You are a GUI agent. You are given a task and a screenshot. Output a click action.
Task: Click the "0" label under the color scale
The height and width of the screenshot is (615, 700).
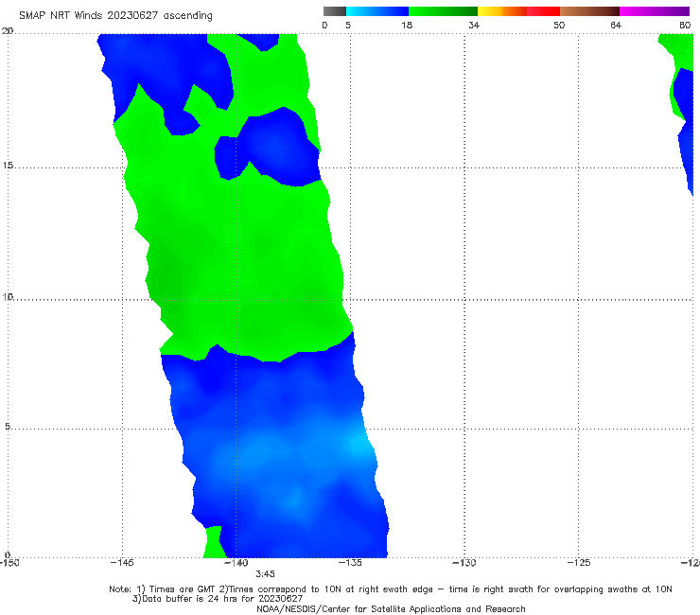pos(324,25)
